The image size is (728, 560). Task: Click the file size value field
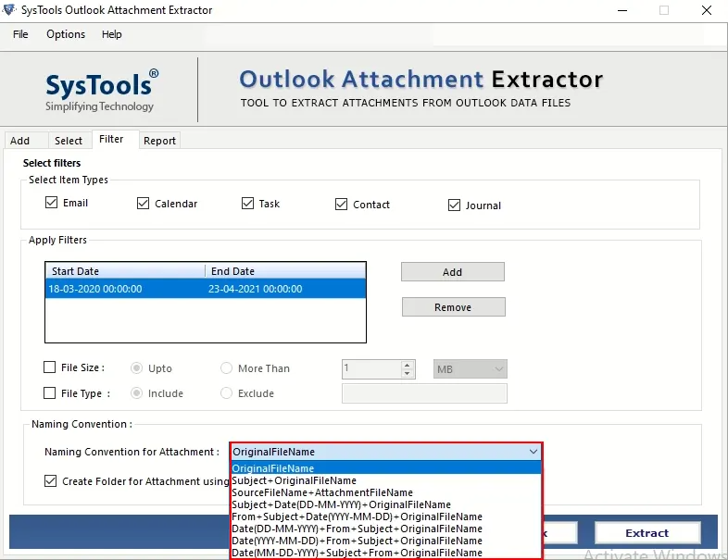pos(371,369)
